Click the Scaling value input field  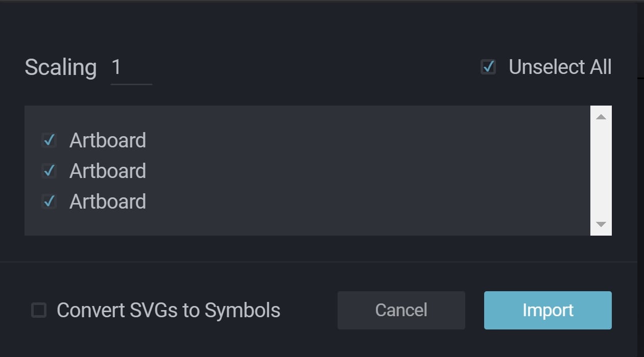click(x=131, y=68)
